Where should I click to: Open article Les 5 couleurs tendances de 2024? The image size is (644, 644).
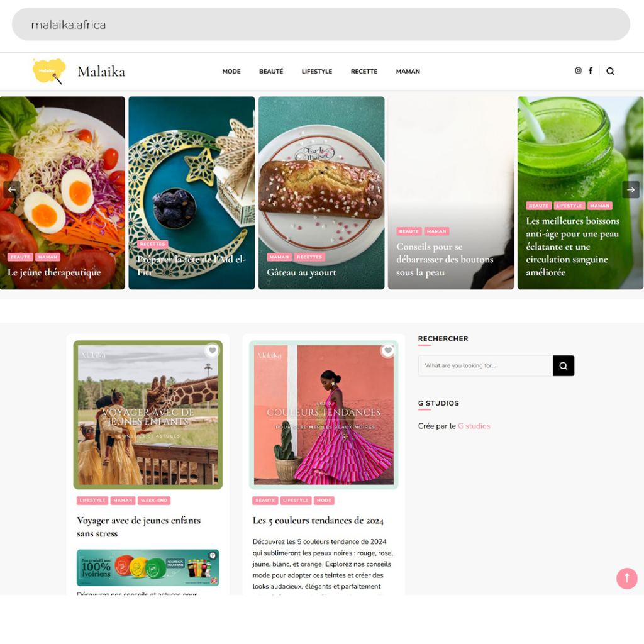pyautogui.click(x=318, y=520)
